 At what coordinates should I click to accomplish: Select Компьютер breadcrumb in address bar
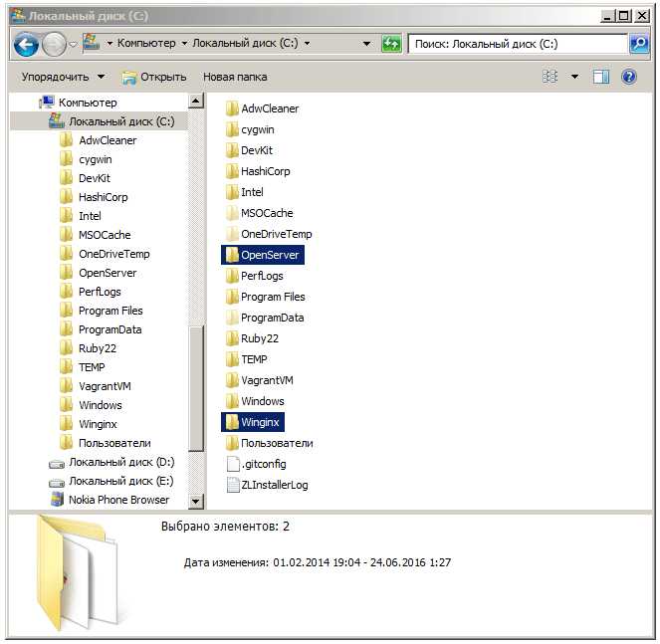tap(146, 43)
